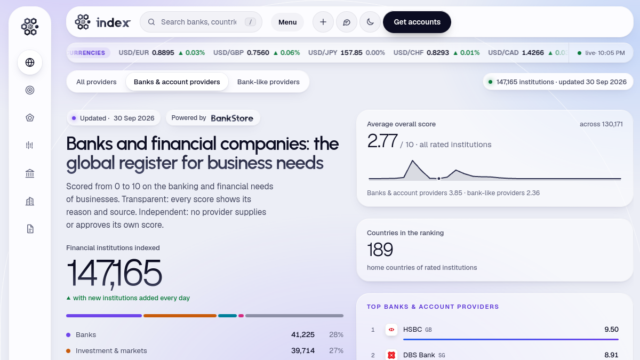Click the Investment count 39,714
Screen dimensions: 640x360
click(x=302, y=351)
